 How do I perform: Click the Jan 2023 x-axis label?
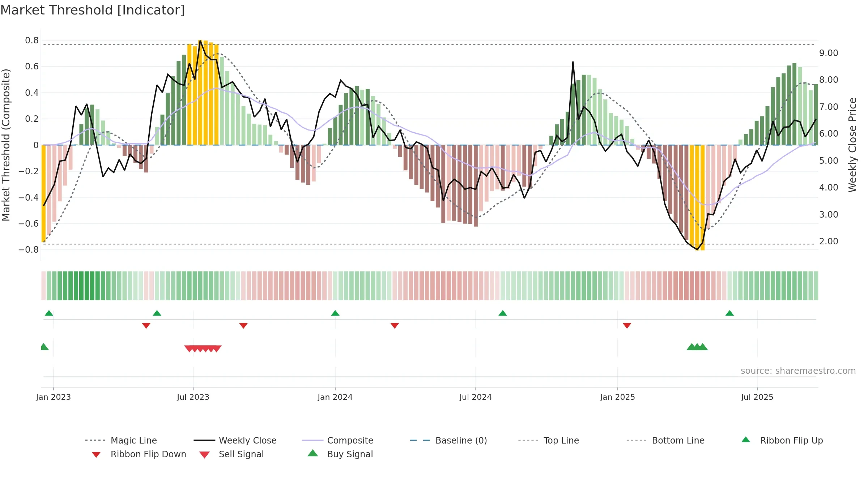tap(54, 397)
